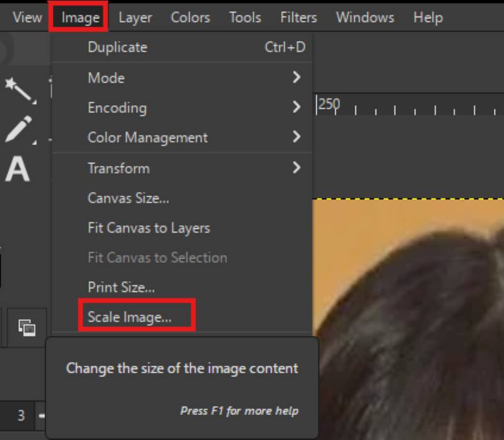Select the Text tool letter A
The width and height of the screenshot is (504, 440).
pos(18,169)
